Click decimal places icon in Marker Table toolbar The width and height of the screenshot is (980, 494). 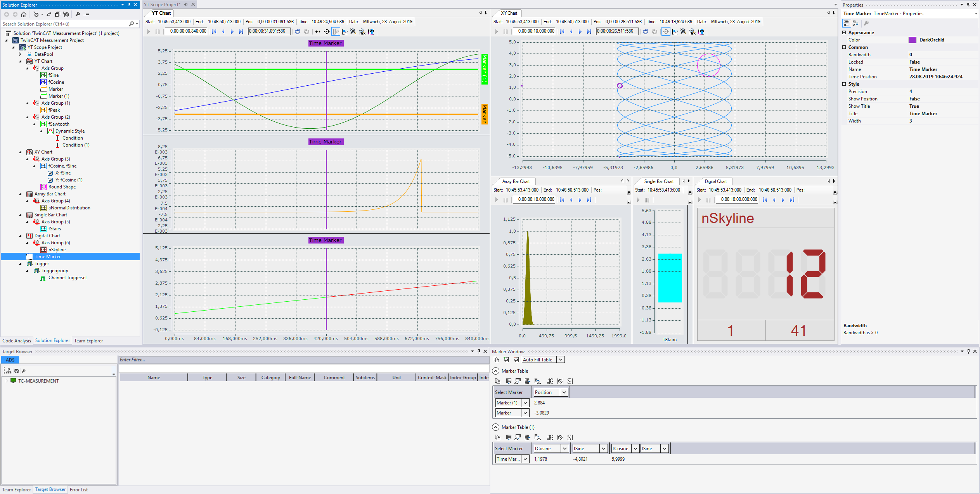click(550, 381)
